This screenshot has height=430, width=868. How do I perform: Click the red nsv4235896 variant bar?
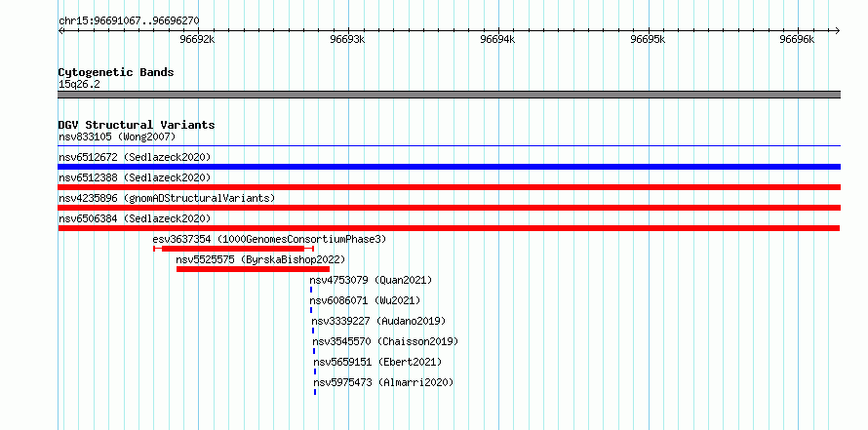[449, 208]
